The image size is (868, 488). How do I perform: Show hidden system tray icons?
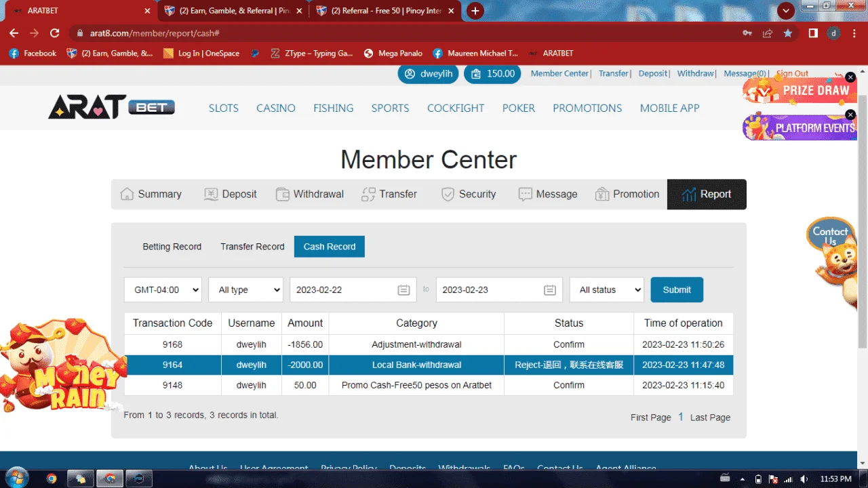743,479
